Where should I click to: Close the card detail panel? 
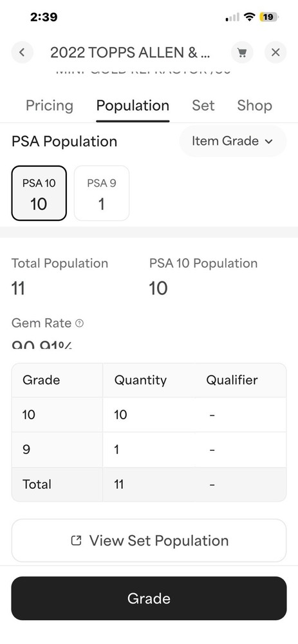tap(275, 52)
